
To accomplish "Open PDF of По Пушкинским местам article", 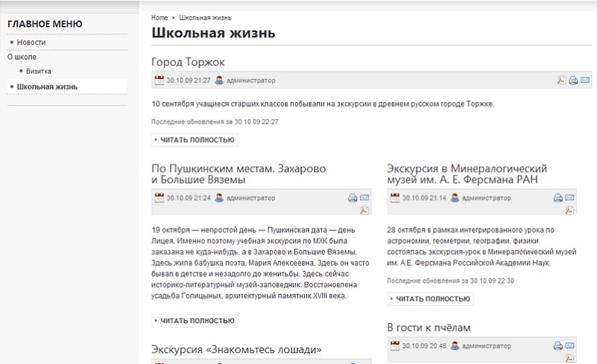I will point(364,211).
